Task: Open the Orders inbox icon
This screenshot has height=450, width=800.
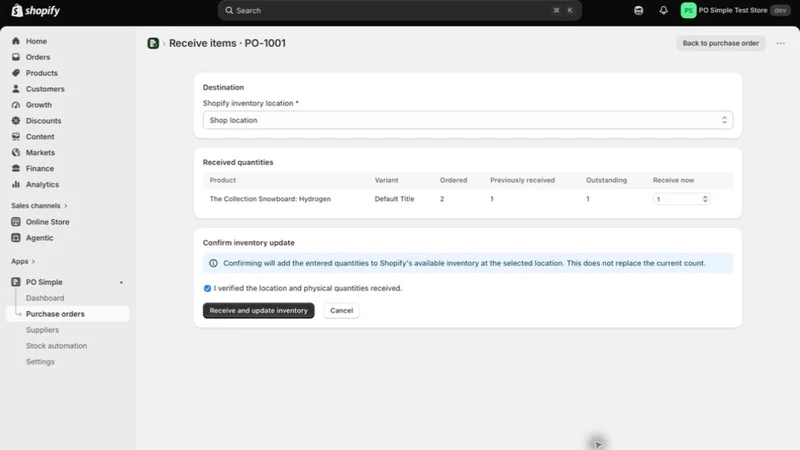Action: tap(16, 57)
